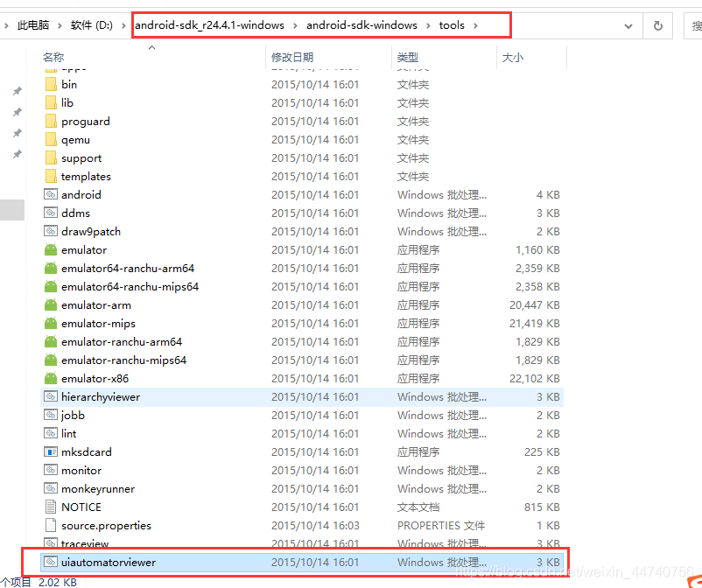Expand the chevron after tools in path

tap(475, 25)
